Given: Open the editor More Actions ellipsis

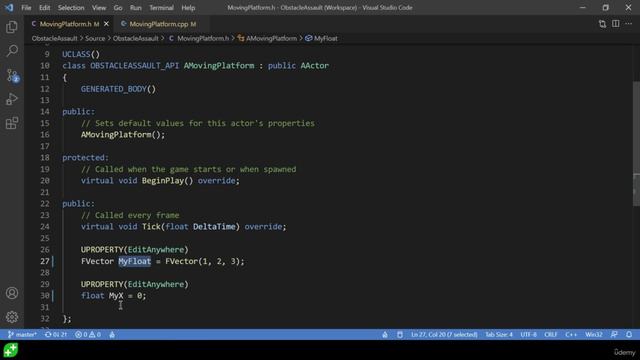Looking at the screenshot, I should tap(629, 24).
